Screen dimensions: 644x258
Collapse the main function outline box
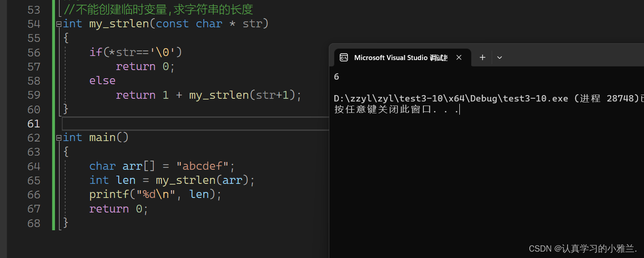click(x=59, y=138)
